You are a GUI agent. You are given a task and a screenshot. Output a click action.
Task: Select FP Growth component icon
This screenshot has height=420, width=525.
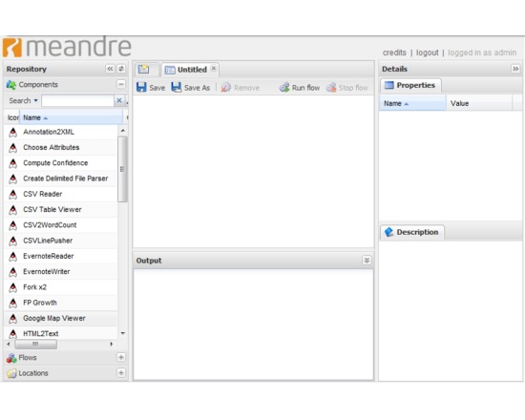click(13, 303)
